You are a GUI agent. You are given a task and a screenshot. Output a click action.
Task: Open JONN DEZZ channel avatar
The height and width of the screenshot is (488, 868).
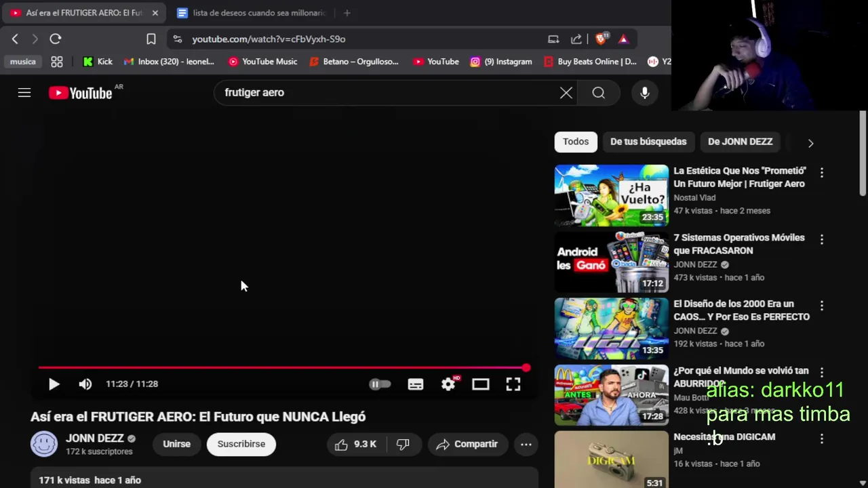tap(44, 444)
